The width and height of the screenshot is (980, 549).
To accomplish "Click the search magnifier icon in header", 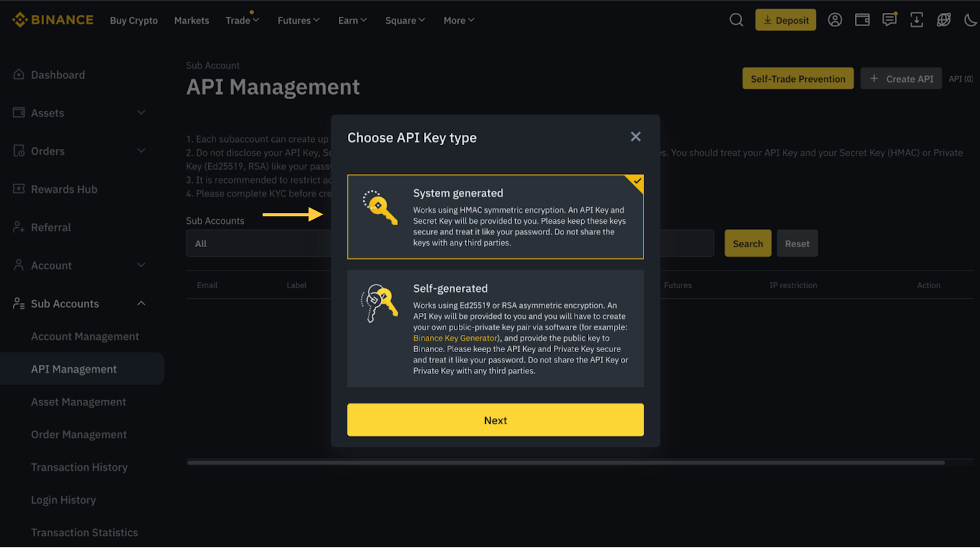I will 736,20.
